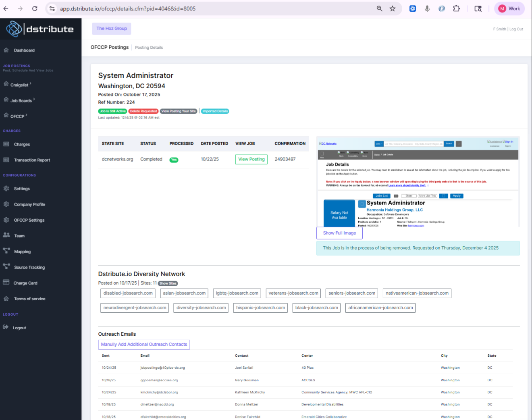
Task: Bookmark page with star icon
Action: coord(392,8)
